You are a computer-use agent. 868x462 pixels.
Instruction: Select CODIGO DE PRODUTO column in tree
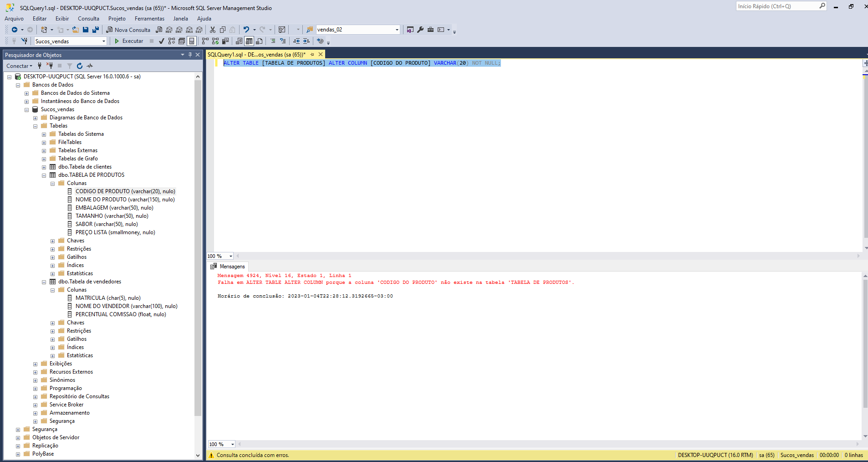pos(125,191)
